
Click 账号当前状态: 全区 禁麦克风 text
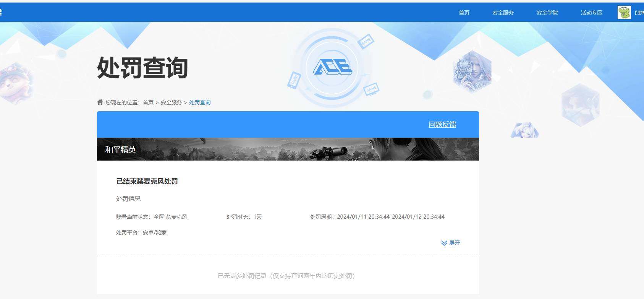[x=152, y=217]
